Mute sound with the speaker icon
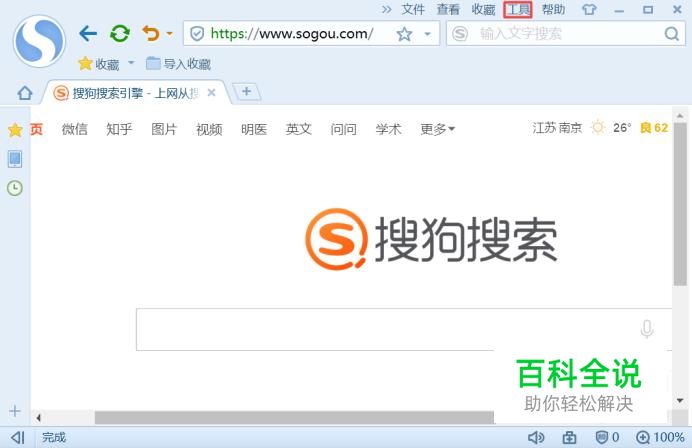This screenshot has width=692, height=448. pos(536,437)
